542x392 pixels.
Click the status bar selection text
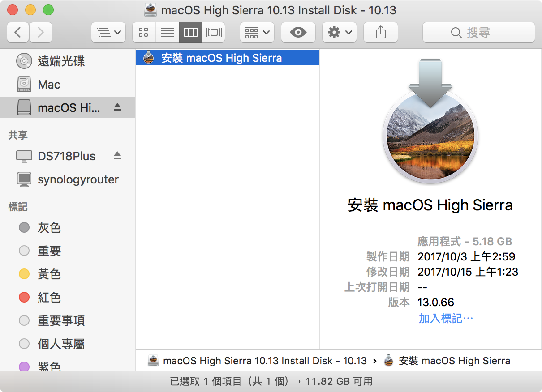coord(271,381)
